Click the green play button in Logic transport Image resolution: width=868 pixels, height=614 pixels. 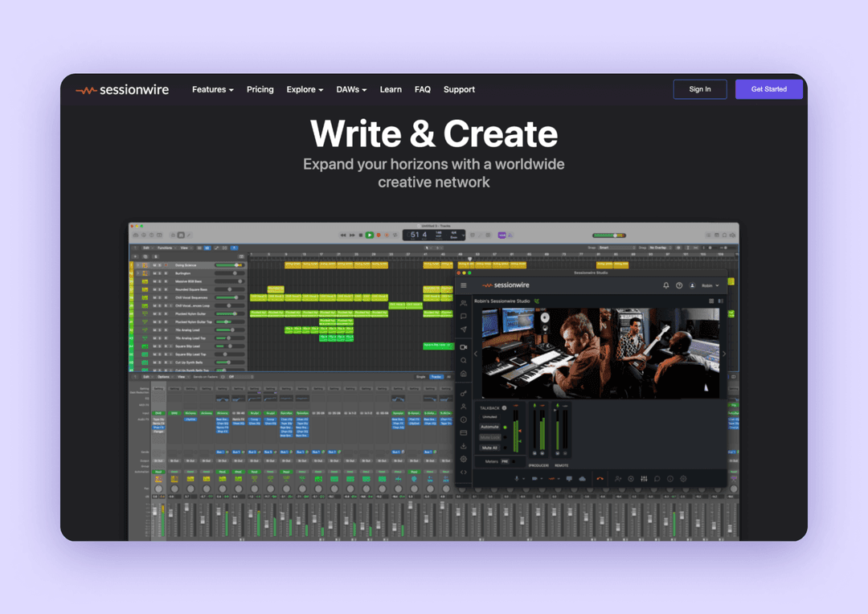[x=369, y=235]
